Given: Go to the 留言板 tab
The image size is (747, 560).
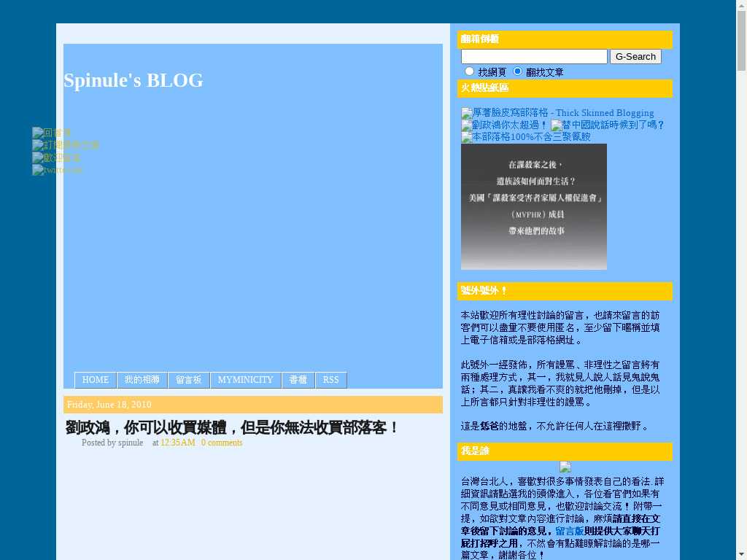Looking at the screenshot, I should [x=188, y=380].
